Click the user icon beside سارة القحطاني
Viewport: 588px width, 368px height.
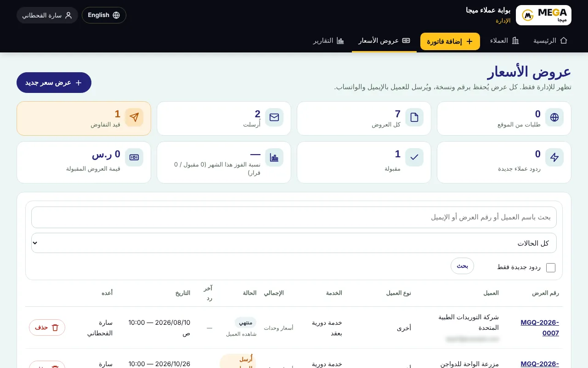click(x=68, y=15)
